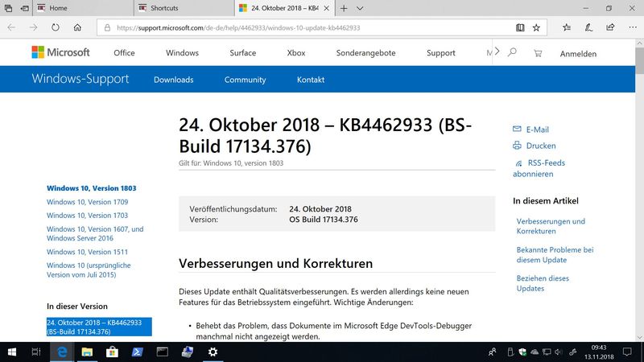644x362 pixels.
Task: Click Anmelden to sign in
Action: coord(578,54)
